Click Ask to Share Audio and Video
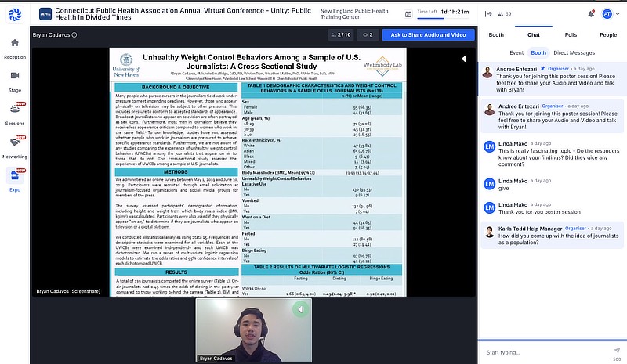Viewport: 627px width, 364px height. [x=427, y=35]
